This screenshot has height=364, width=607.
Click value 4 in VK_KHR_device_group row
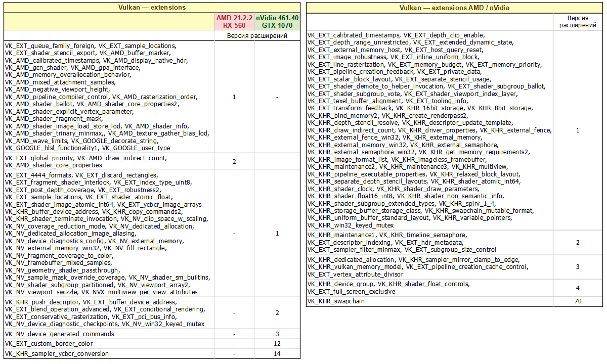click(x=578, y=288)
